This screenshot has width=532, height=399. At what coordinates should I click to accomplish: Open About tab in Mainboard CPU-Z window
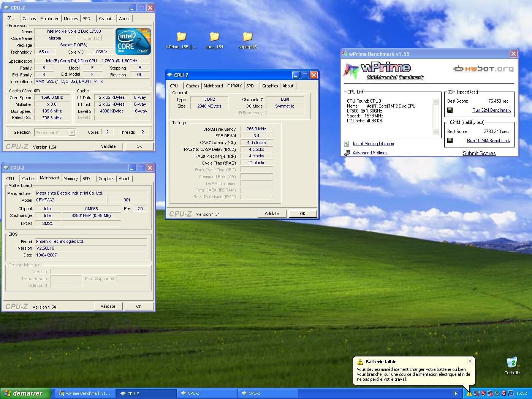(124, 179)
